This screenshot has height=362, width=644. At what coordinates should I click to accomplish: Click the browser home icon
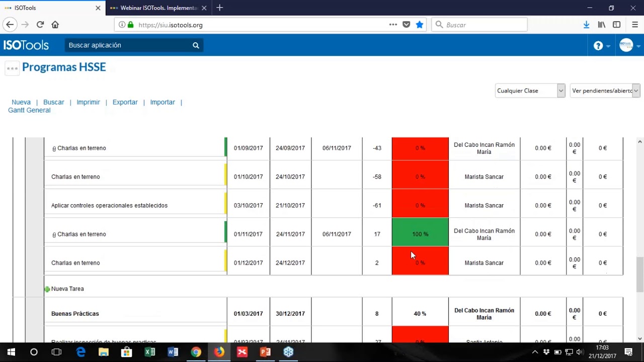(x=55, y=25)
